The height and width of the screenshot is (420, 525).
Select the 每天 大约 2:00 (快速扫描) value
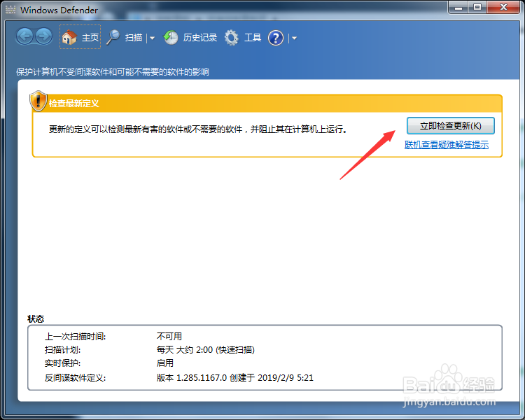click(x=206, y=350)
